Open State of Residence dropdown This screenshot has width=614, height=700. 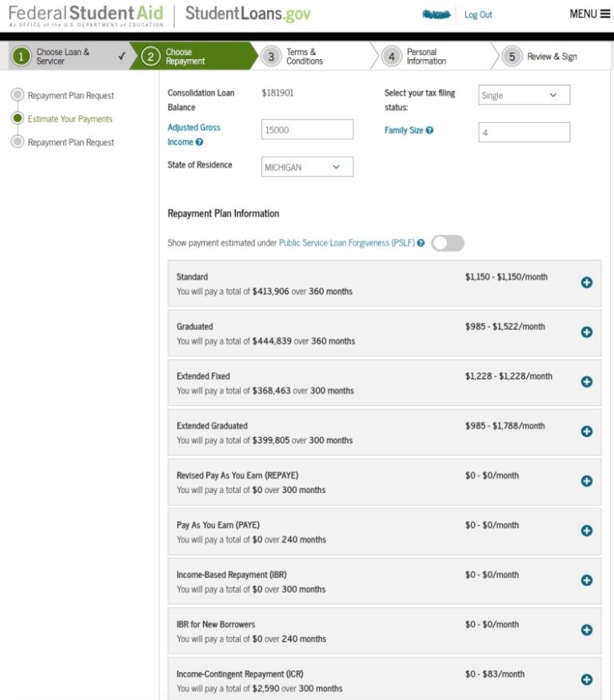click(x=307, y=167)
